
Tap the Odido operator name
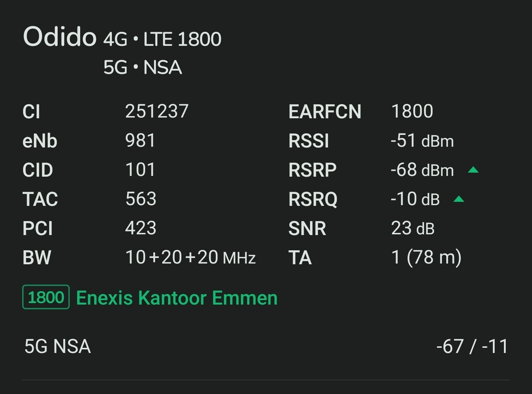(x=59, y=37)
